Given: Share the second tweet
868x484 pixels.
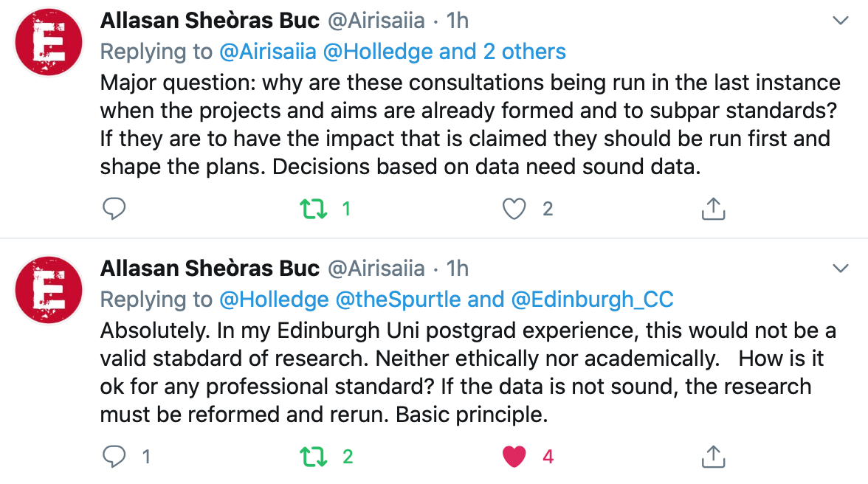Looking at the screenshot, I should [713, 457].
